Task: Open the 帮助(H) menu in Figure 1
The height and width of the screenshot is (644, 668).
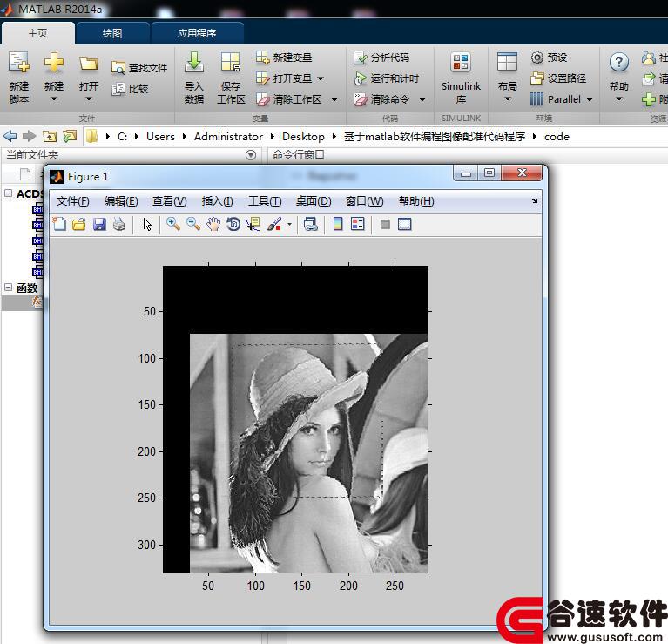Action: click(x=416, y=201)
